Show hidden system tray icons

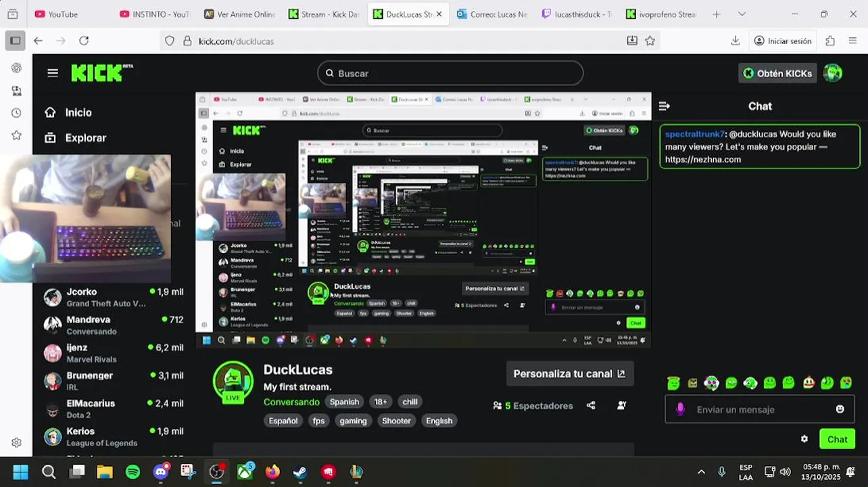pyautogui.click(x=701, y=471)
